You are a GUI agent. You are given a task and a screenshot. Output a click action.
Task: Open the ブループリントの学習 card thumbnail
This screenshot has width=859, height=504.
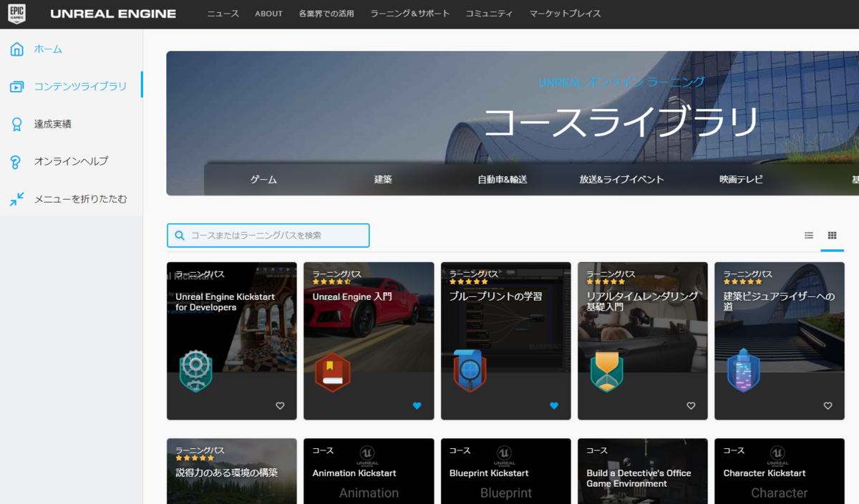505,318
